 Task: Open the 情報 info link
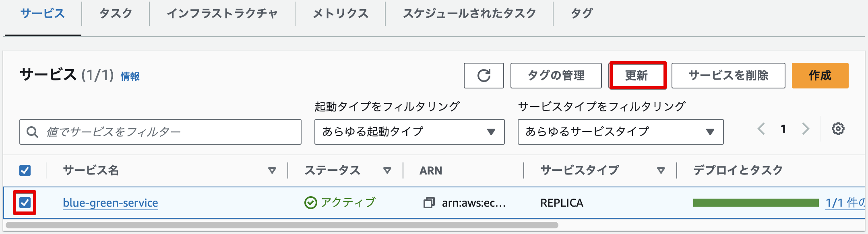click(x=130, y=76)
